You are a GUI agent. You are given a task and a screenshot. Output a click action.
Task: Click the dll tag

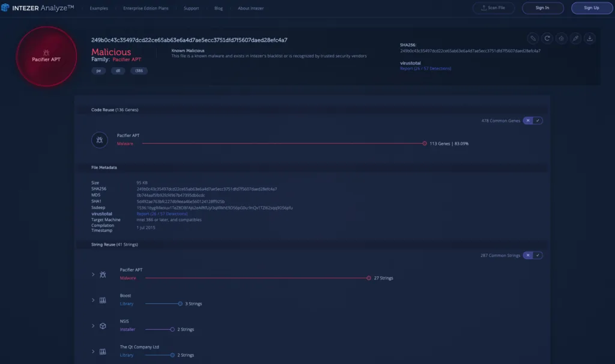[x=118, y=71]
